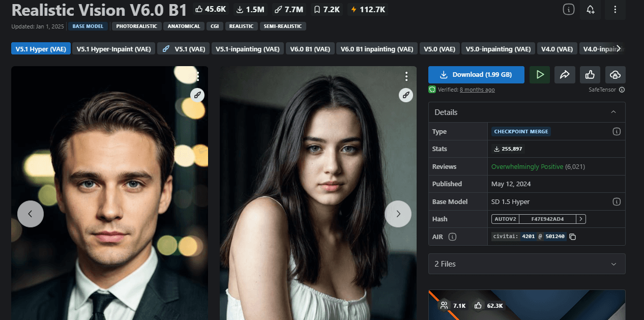Viewport: 644px width, 320px height.
Task: Open the Overwhelmingly Positive reviews link
Action: 527,166
